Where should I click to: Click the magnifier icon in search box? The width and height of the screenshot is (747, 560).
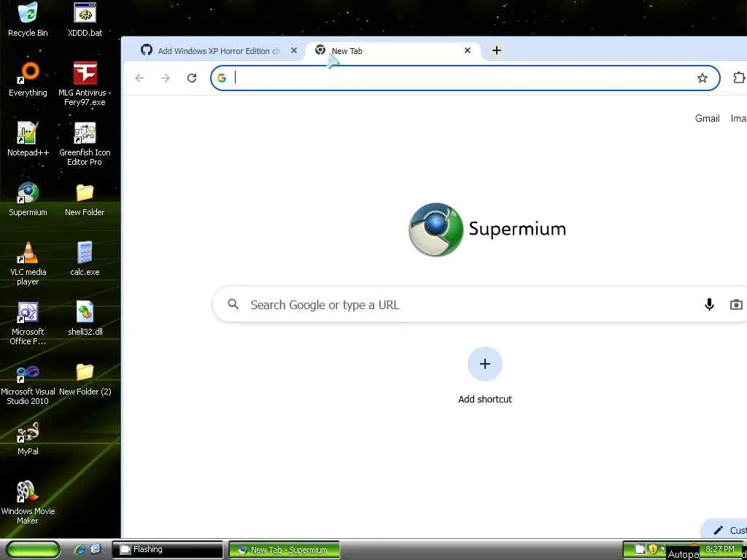(x=233, y=304)
